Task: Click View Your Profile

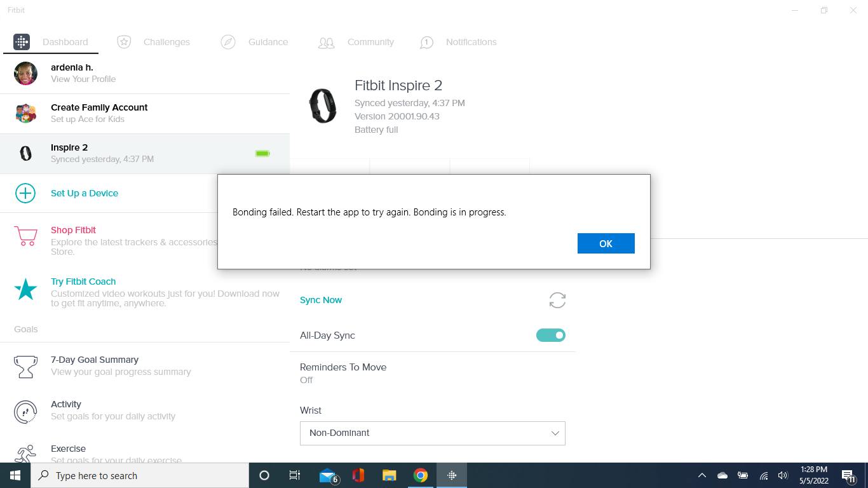Action: point(83,79)
